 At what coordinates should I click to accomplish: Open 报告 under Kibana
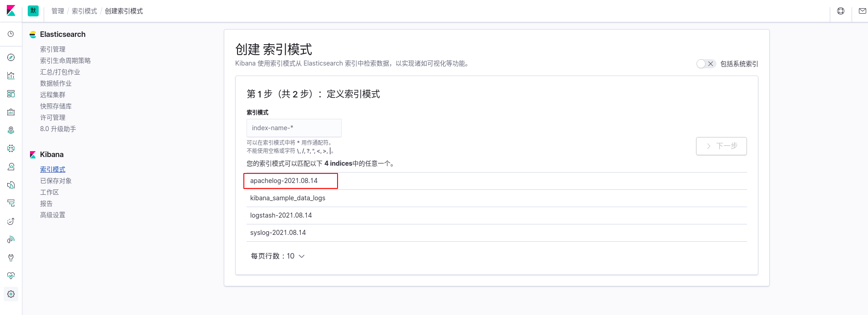click(46, 203)
